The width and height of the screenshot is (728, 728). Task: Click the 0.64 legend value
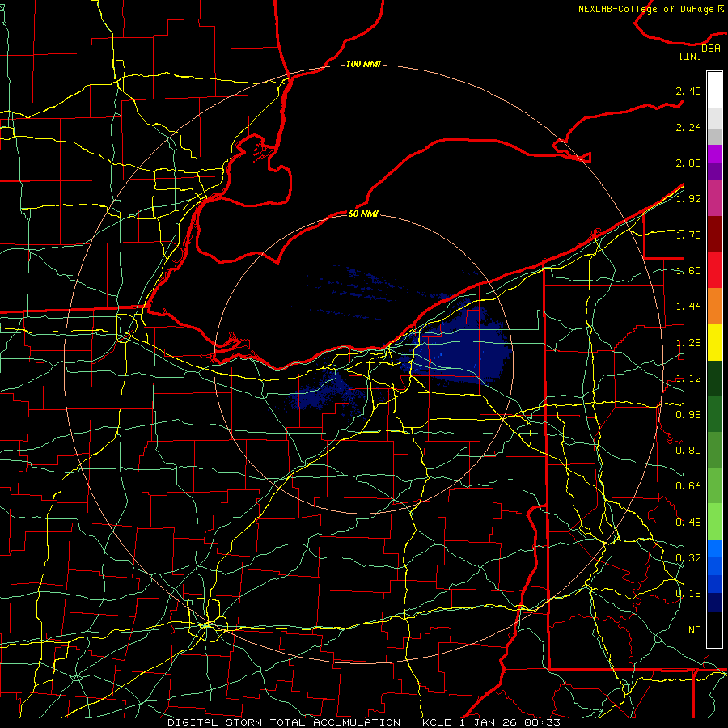688,486
